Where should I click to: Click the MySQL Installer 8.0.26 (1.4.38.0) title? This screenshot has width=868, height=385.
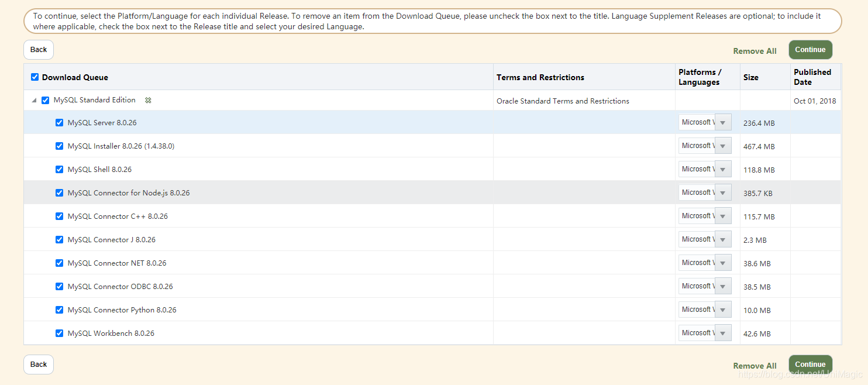pyautogui.click(x=121, y=146)
